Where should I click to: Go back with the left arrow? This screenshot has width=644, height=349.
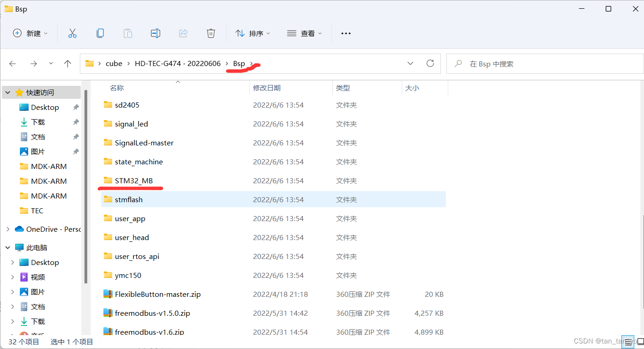pos(12,64)
